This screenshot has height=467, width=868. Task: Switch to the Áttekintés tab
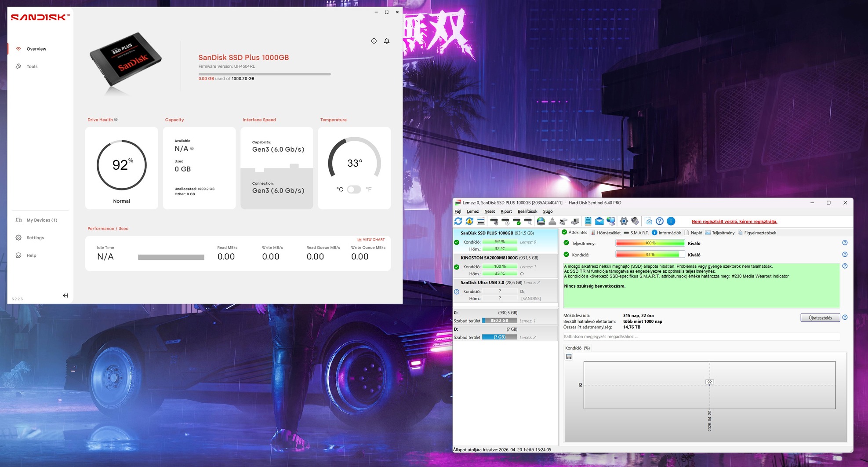574,233
